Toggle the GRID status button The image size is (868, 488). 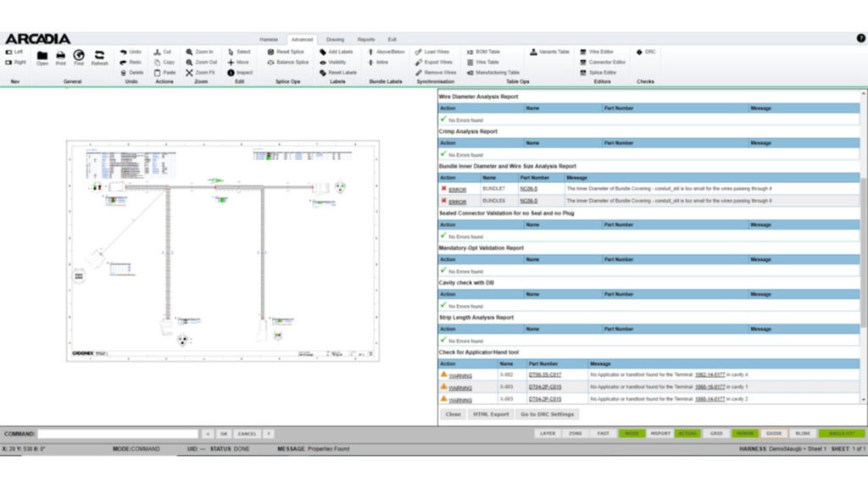pyautogui.click(x=716, y=433)
